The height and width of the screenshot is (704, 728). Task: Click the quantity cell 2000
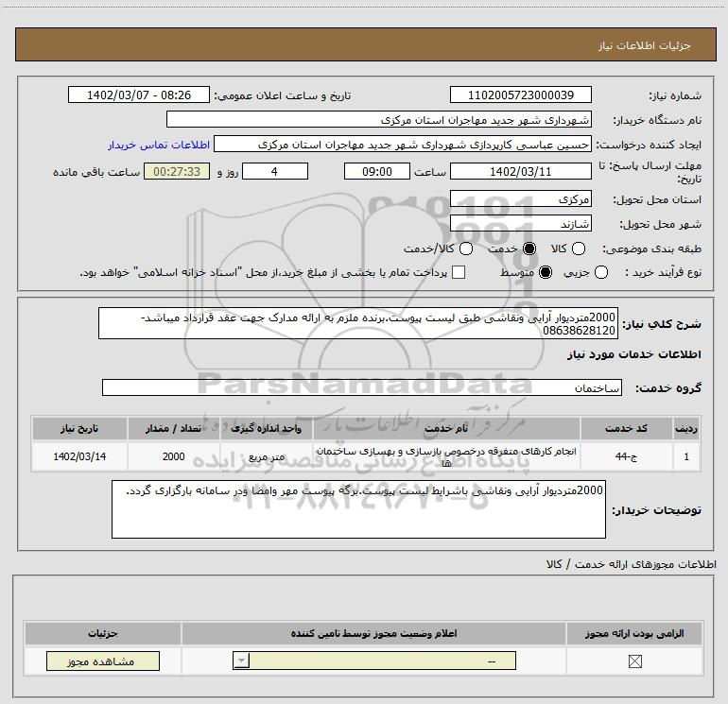(x=173, y=456)
